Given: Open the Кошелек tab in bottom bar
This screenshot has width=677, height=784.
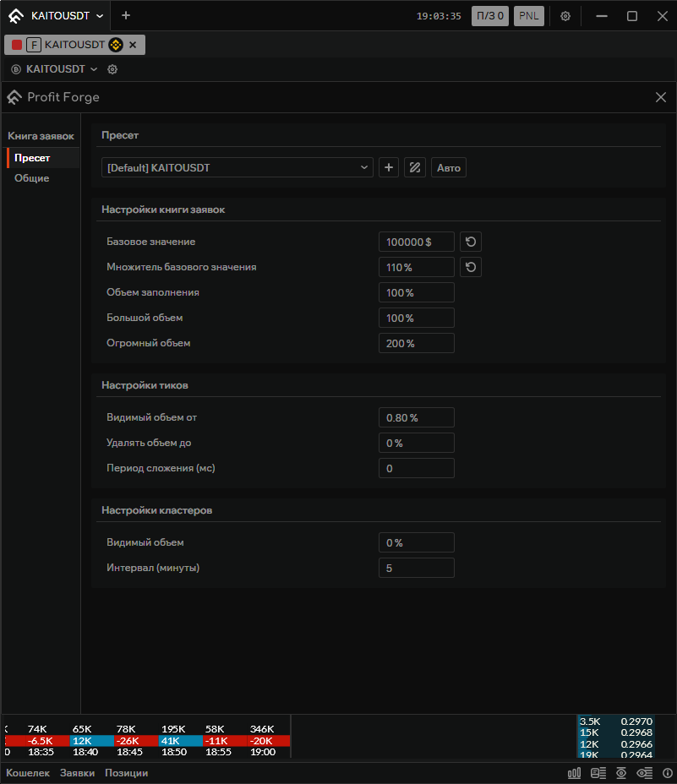Looking at the screenshot, I should (28, 773).
